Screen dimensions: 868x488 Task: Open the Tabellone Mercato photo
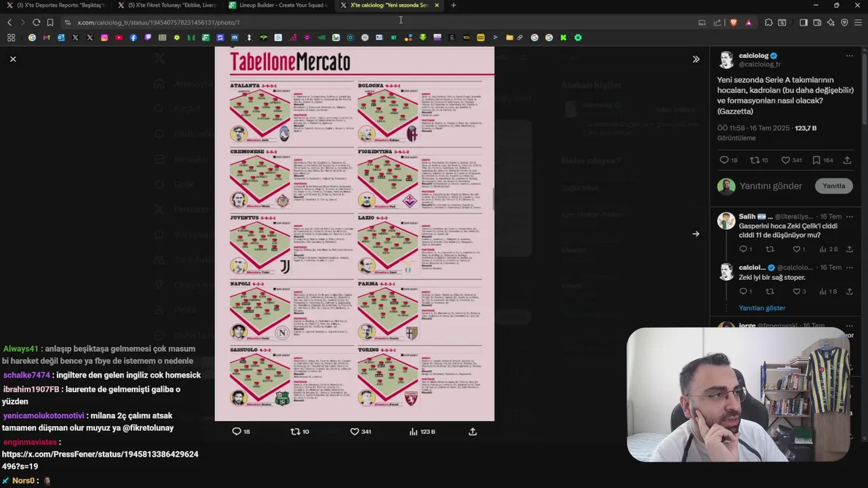[355, 233]
